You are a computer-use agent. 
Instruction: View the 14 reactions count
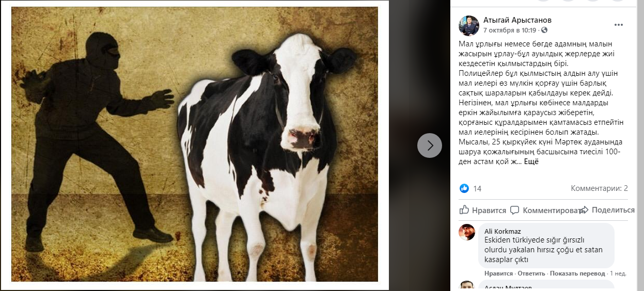pyautogui.click(x=477, y=189)
